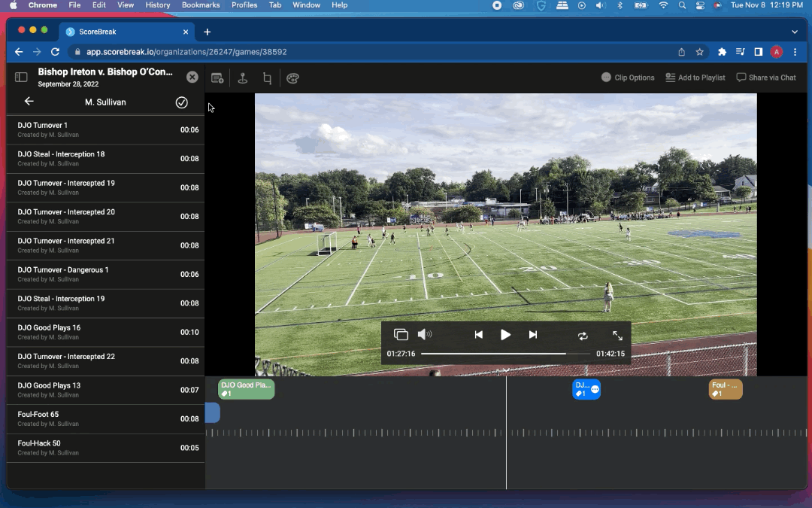Open the drawing palette tool

click(x=292, y=78)
